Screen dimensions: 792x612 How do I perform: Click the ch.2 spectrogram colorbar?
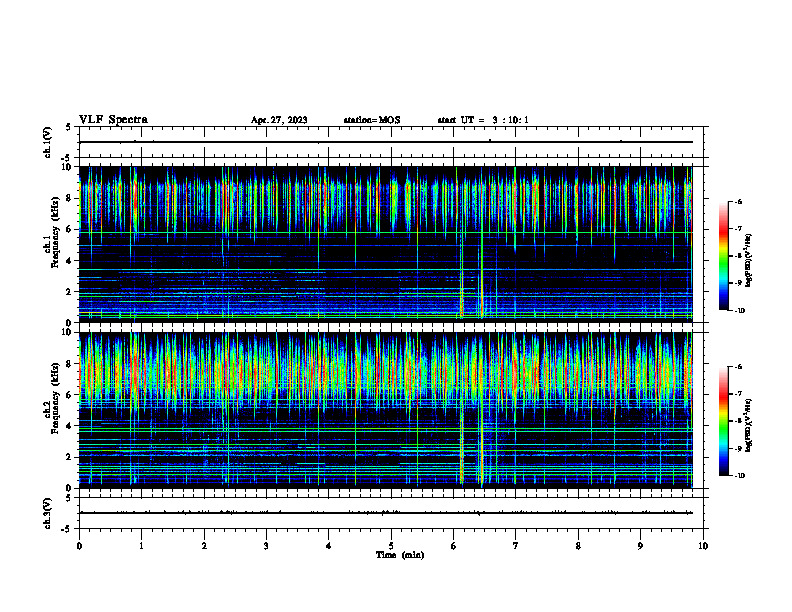[723, 421]
